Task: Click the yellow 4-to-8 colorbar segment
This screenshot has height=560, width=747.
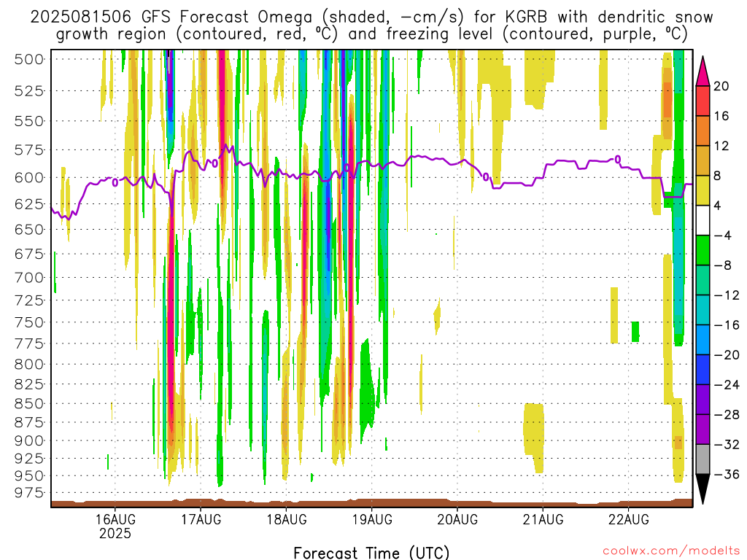Action: click(703, 190)
